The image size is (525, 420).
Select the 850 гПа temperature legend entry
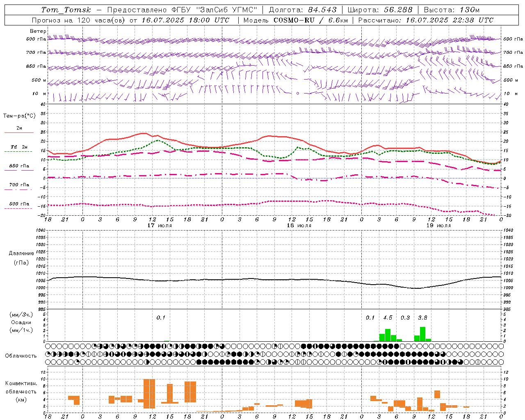pyautogui.click(x=19, y=167)
